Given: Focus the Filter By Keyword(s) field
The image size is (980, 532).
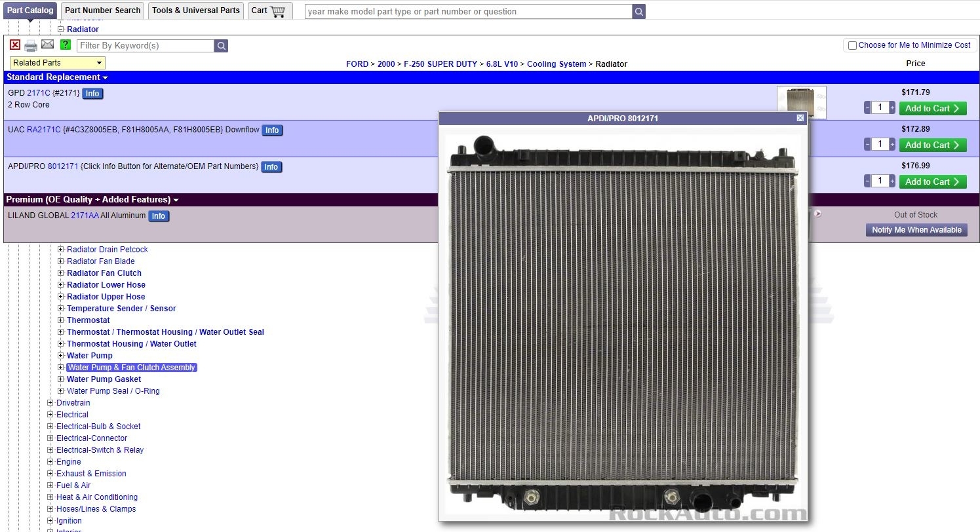Looking at the screenshot, I should 146,46.
